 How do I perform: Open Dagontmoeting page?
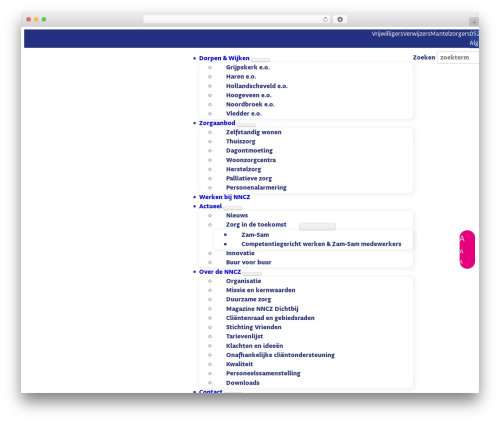tap(249, 151)
